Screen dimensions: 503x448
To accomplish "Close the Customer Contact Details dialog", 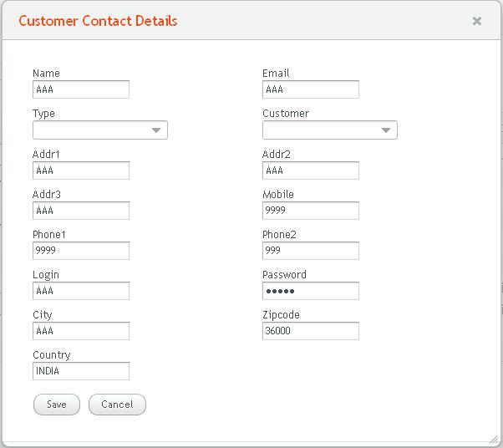I will [477, 22].
